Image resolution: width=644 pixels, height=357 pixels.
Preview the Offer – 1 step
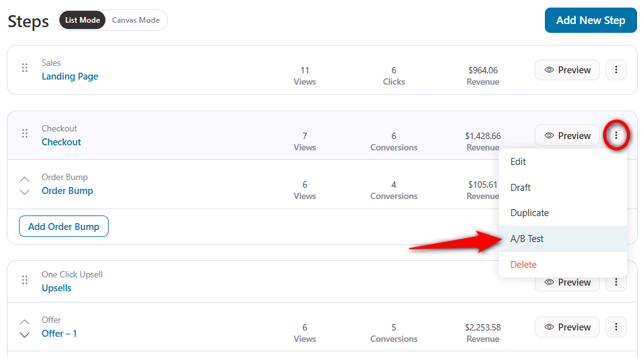567,327
